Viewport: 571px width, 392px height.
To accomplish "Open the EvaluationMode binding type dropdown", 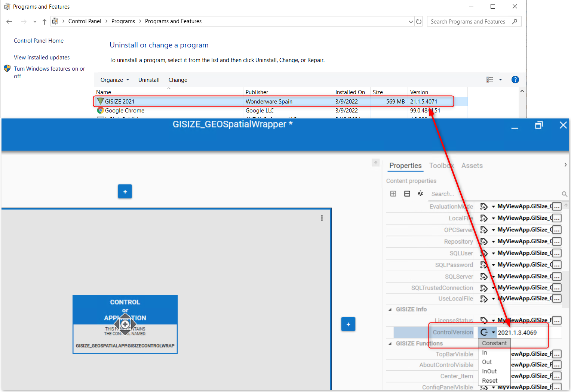I will 493,207.
